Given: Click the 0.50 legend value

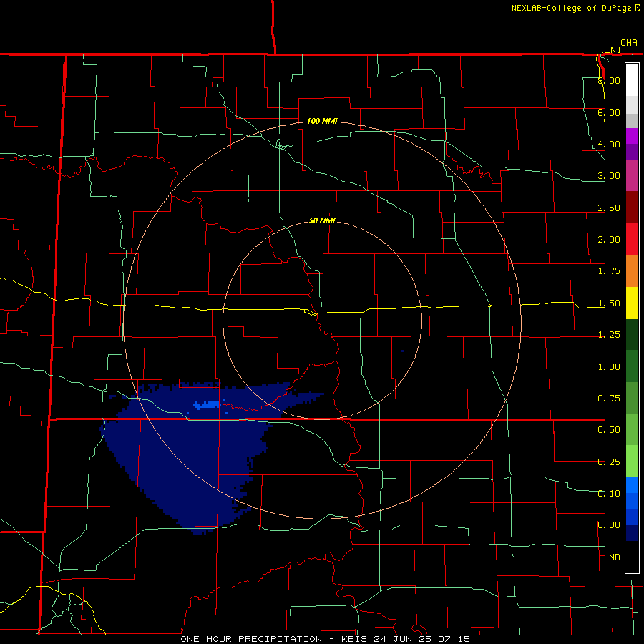Looking at the screenshot, I should tap(609, 430).
